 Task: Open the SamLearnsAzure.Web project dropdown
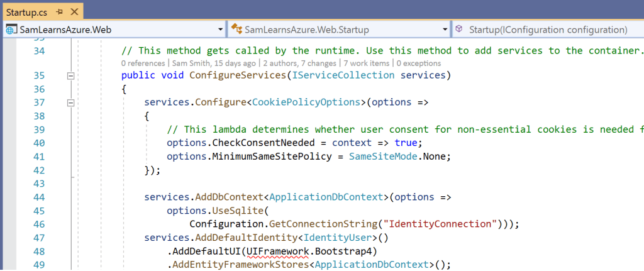(220, 30)
